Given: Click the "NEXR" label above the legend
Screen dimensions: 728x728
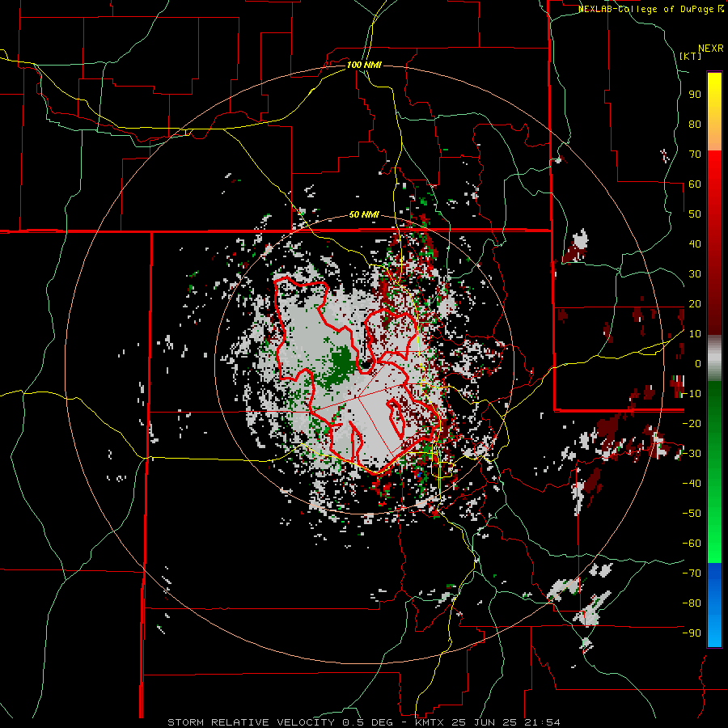Looking at the screenshot, I should click(711, 49).
